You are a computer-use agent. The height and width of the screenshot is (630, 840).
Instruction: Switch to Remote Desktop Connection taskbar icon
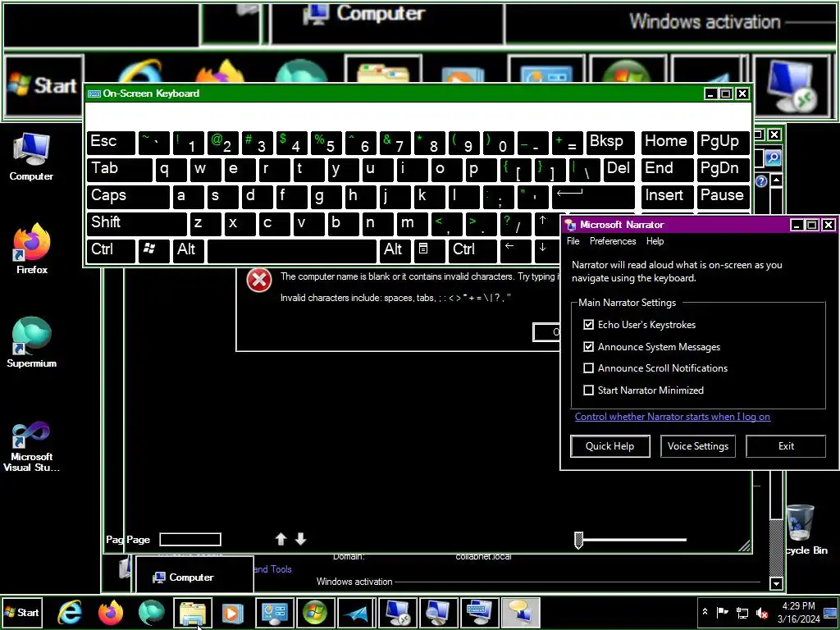pos(398,612)
